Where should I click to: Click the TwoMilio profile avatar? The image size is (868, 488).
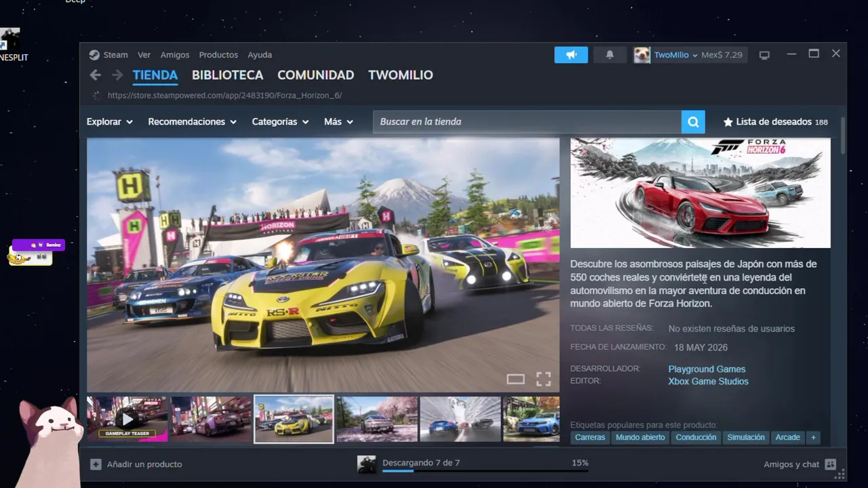click(642, 55)
